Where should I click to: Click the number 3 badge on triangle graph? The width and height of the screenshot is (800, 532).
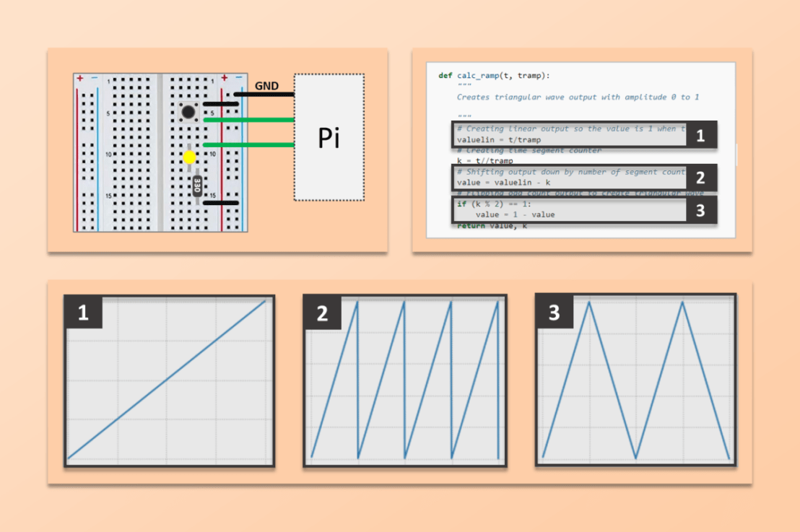point(554,313)
